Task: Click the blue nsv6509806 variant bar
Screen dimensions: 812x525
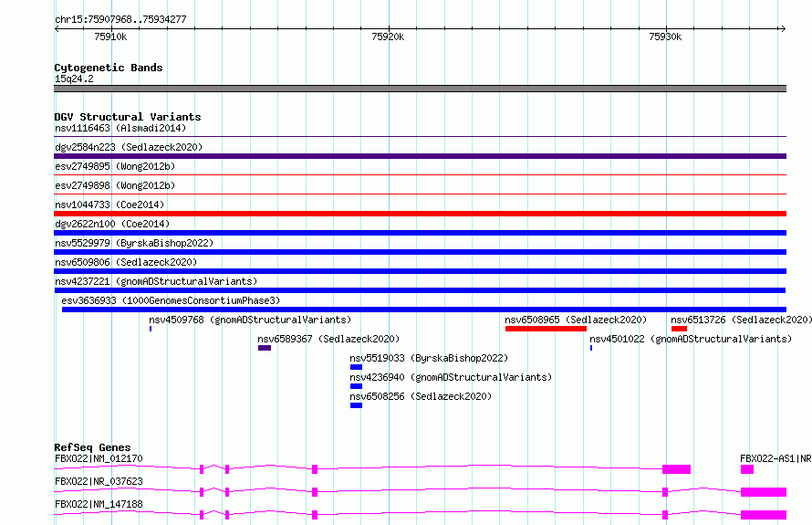Action: click(x=420, y=271)
